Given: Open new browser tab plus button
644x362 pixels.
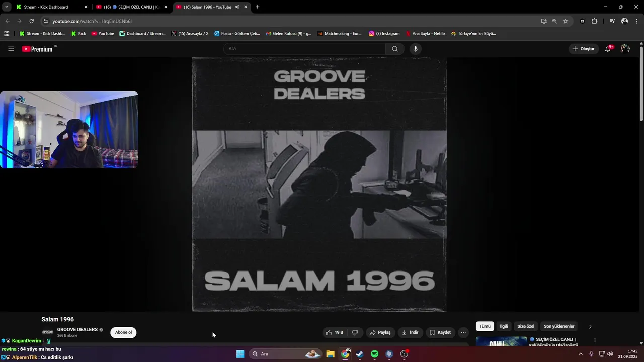Looking at the screenshot, I should tap(258, 7).
